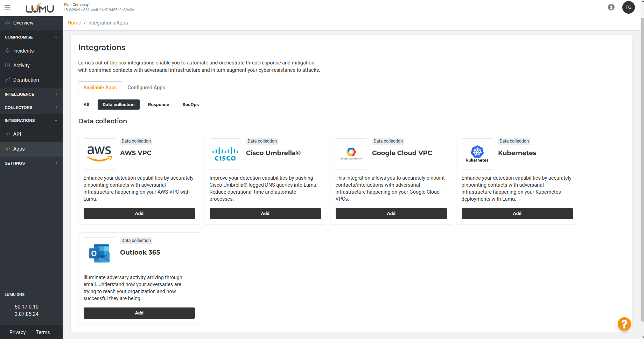
Task: Click the Cisco logo thumbnail
Action: (225, 154)
